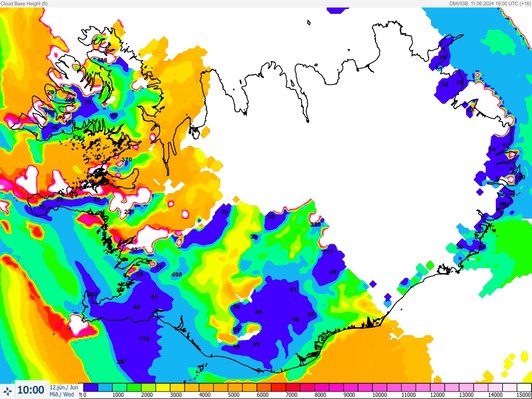
Task: Click the 215 value on map
Action: [315, 225]
